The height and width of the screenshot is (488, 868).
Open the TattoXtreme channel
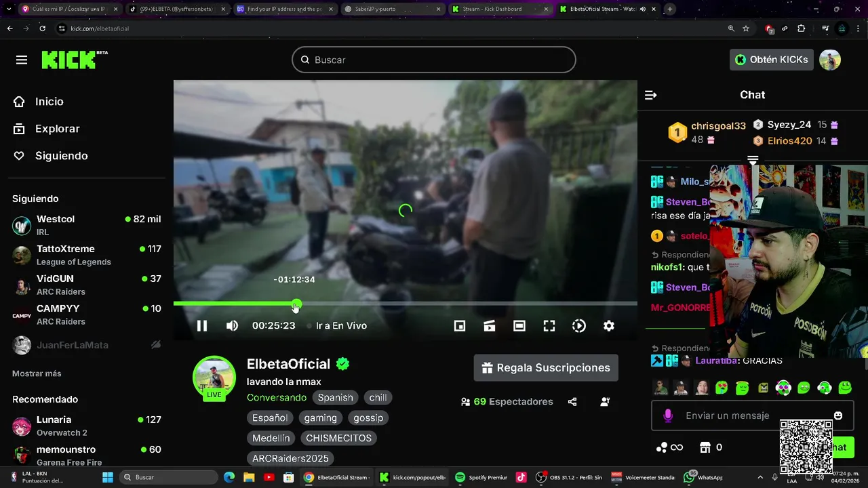click(x=87, y=255)
